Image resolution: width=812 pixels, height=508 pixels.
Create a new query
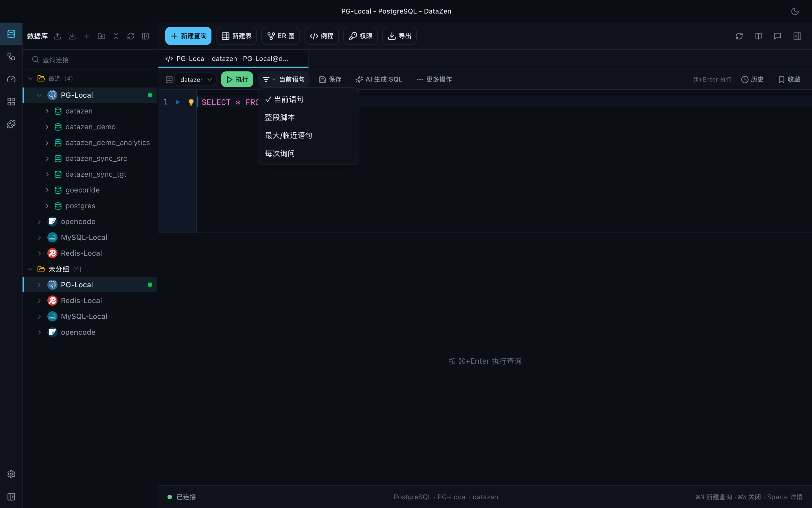(x=188, y=36)
